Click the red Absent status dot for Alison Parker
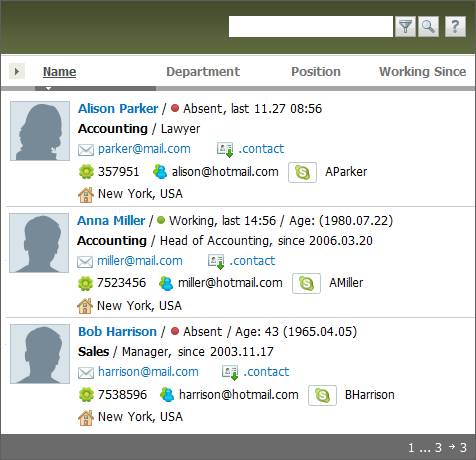Screen dimensions: 476x460 (175, 108)
